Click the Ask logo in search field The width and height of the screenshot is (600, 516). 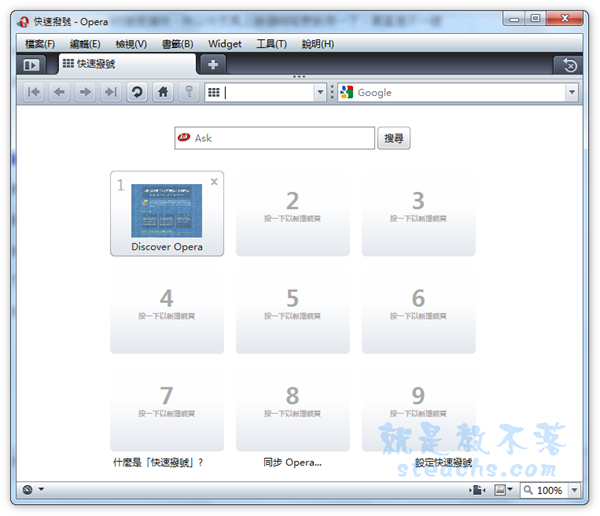(184, 137)
